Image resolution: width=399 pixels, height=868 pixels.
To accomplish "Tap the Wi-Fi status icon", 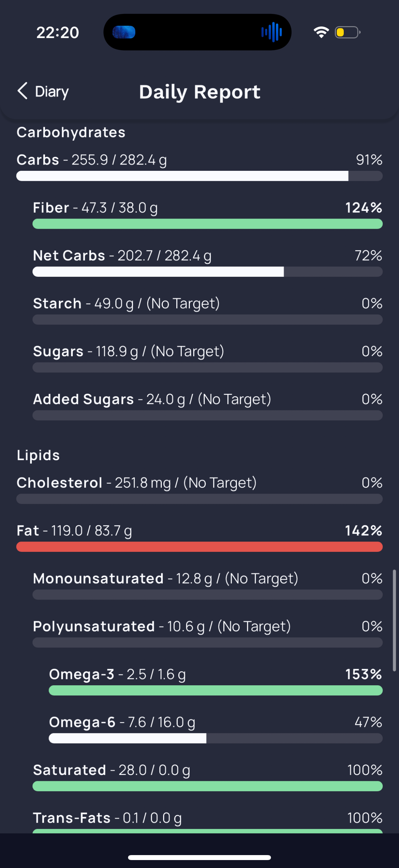I will pyautogui.click(x=321, y=32).
